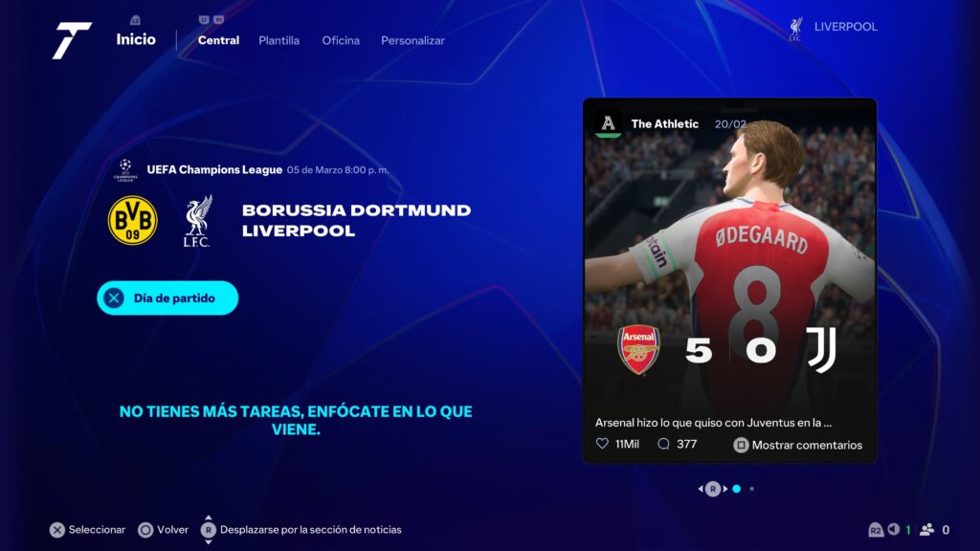Open the Ødegaard Arsenal 5-0 news card
Viewport: 980px width, 551px height.
pyautogui.click(x=730, y=280)
